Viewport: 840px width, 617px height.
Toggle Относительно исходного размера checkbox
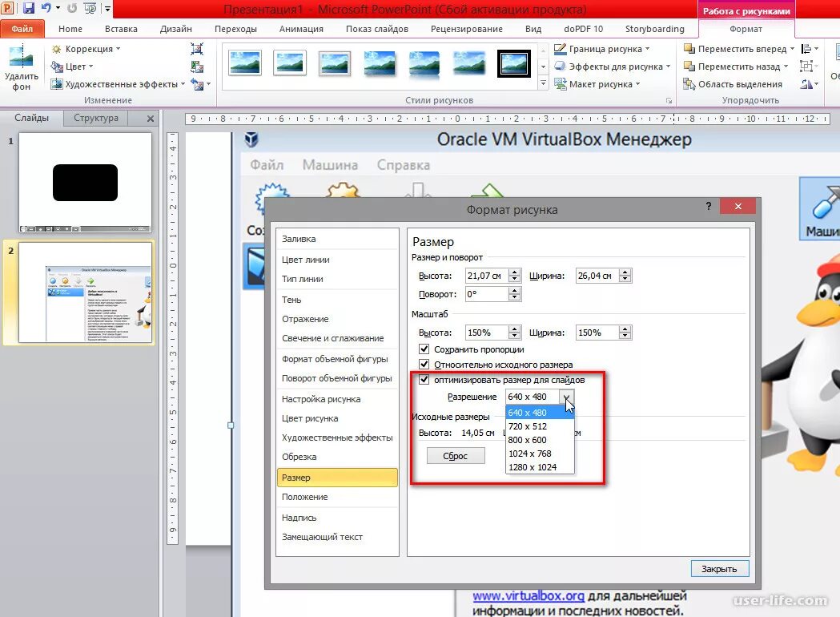(424, 364)
